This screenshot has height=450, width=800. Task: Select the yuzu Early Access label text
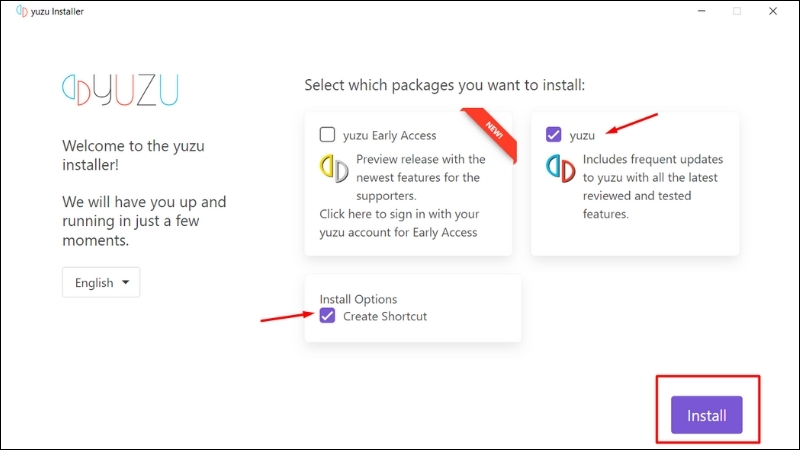[x=390, y=135]
